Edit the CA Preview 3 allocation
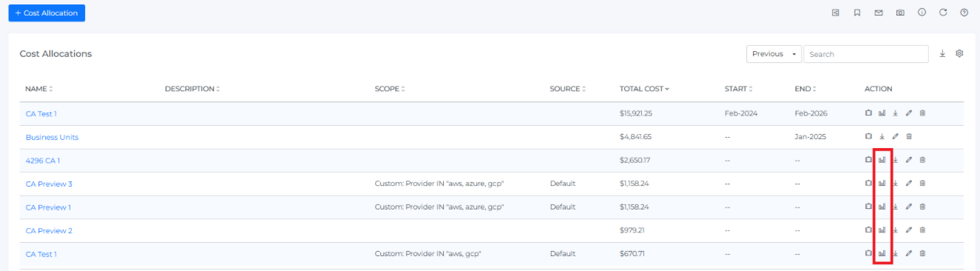Image resolution: width=980 pixels, height=271 pixels. 909,184
